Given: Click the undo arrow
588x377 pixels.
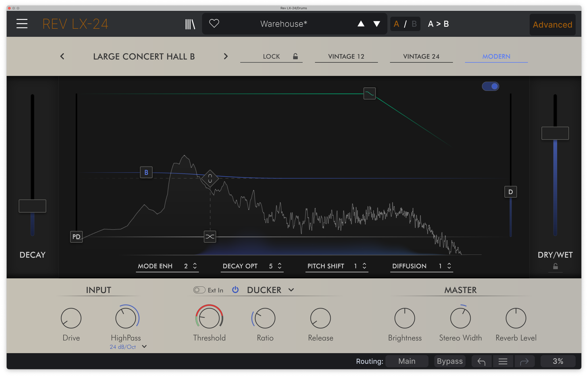Looking at the screenshot, I should click(x=481, y=361).
